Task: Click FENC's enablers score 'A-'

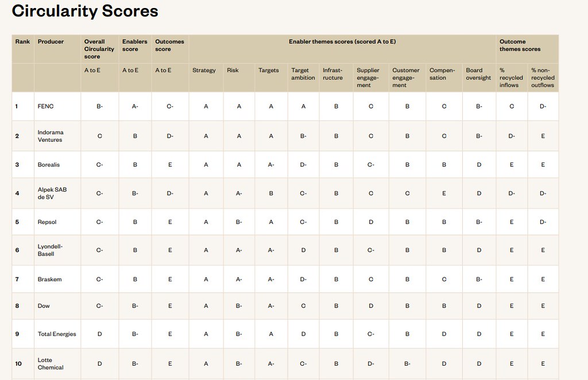Action: tap(135, 106)
